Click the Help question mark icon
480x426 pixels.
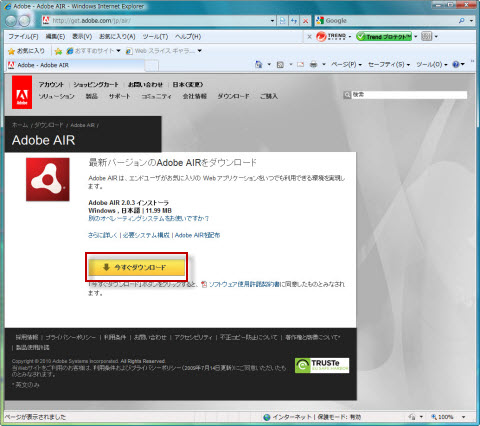point(456,65)
